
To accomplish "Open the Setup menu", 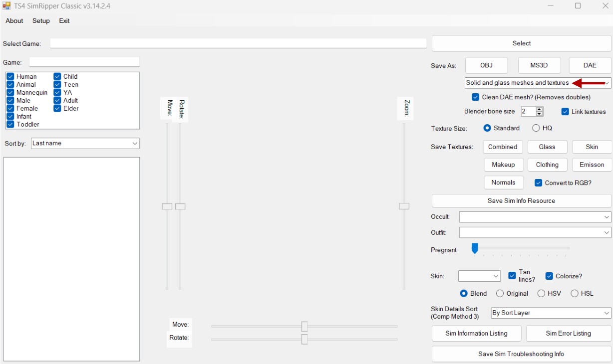I will click(x=41, y=21).
